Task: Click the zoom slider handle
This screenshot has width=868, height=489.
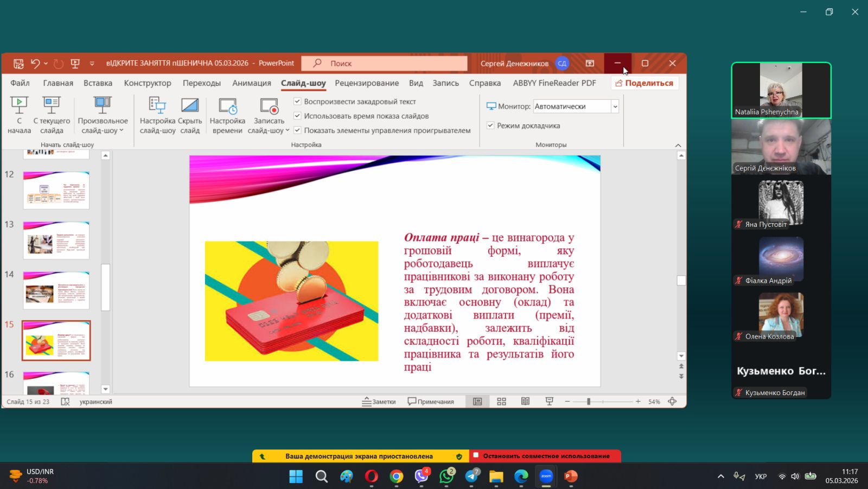Action: [x=589, y=402]
